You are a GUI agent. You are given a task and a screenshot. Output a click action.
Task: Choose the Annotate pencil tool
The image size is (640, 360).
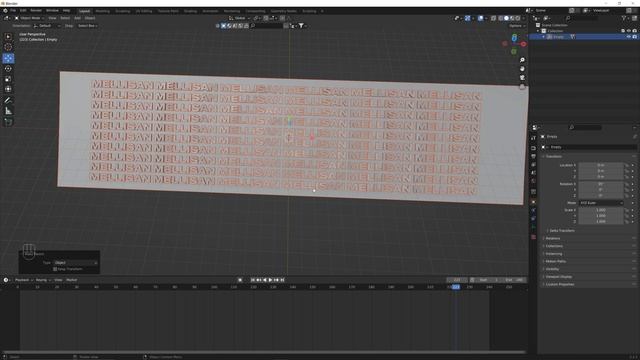pyautogui.click(x=8, y=100)
